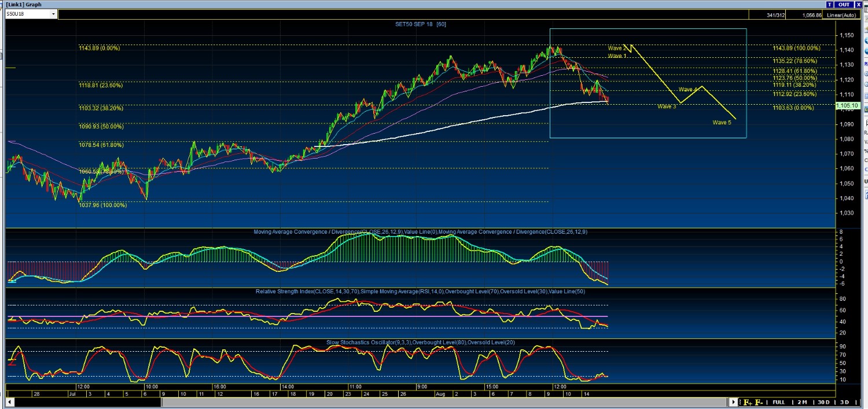The height and width of the screenshot is (409, 868).
Task: Click the Moving Average Convergence / Divergence title
Action: coord(421,232)
